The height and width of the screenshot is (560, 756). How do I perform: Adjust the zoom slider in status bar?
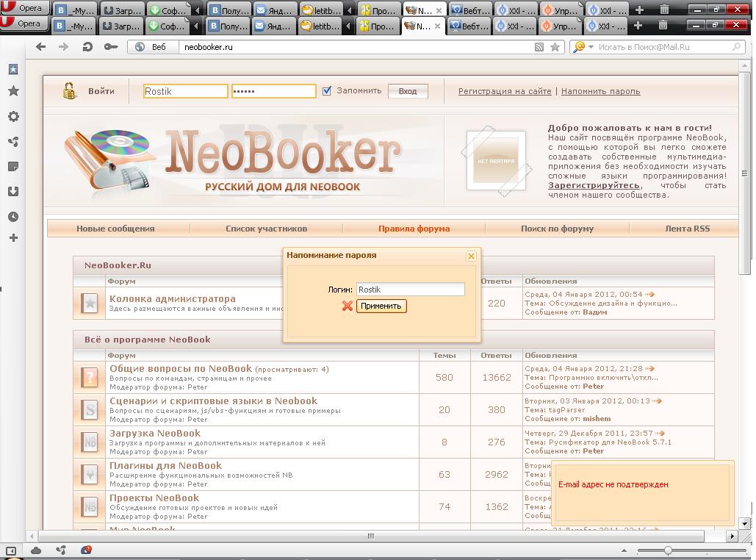669,550
